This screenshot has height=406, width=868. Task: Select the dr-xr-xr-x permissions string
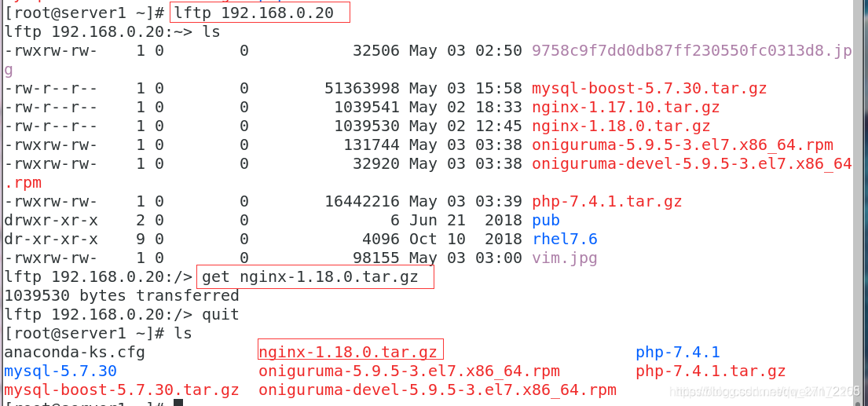tap(51, 239)
